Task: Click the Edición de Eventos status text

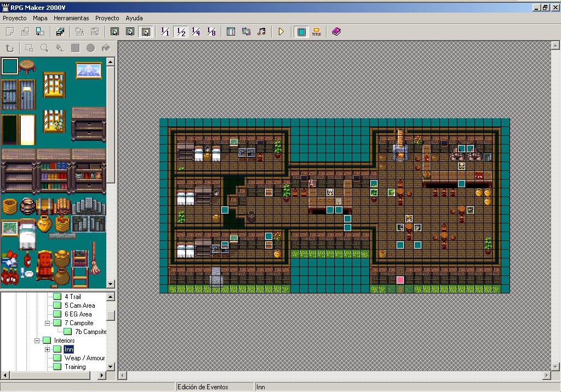Action: pos(203,387)
